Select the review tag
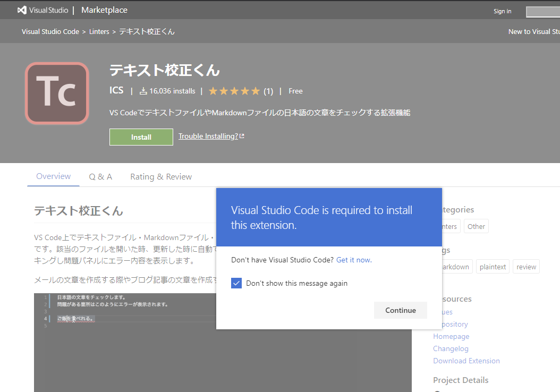This screenshot has height=392, width=560. (526, 267)
